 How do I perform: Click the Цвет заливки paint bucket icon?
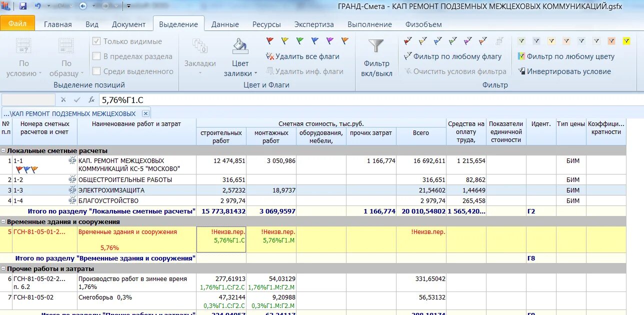[240, 46]
